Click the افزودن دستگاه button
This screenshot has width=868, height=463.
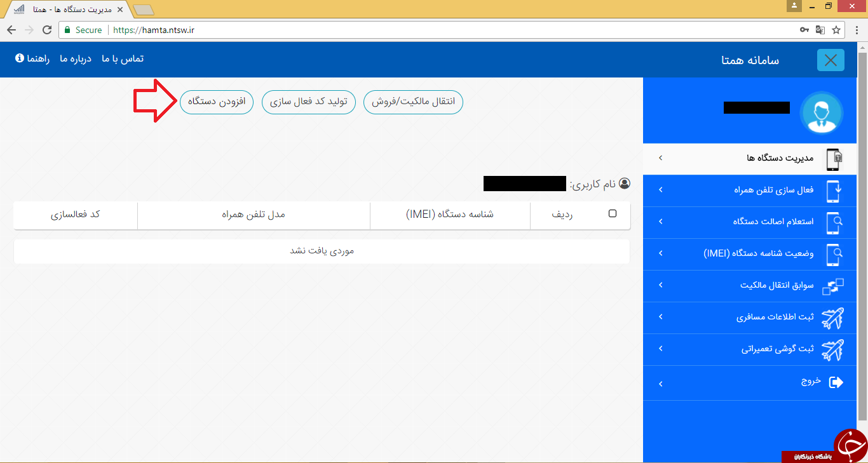[x=217, y=102]
